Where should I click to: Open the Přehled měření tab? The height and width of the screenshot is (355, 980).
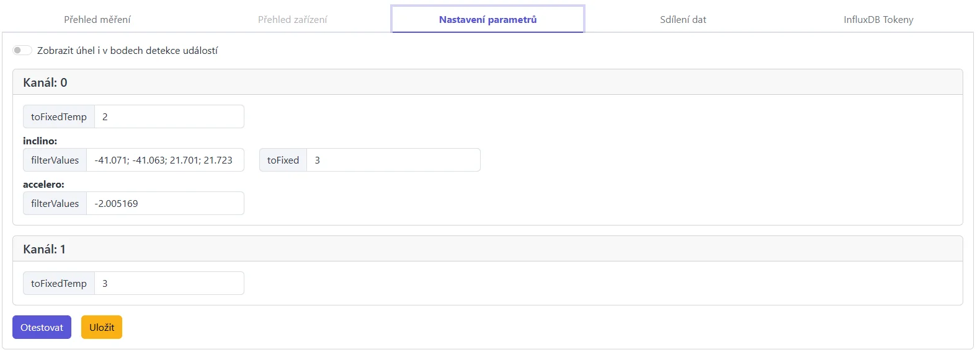(x=97, y=20)
